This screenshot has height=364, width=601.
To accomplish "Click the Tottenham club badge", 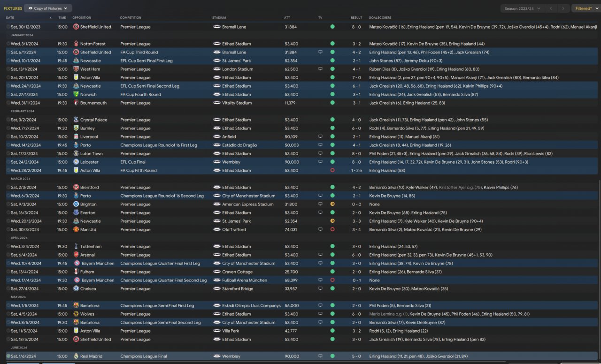I will [76, 246].
